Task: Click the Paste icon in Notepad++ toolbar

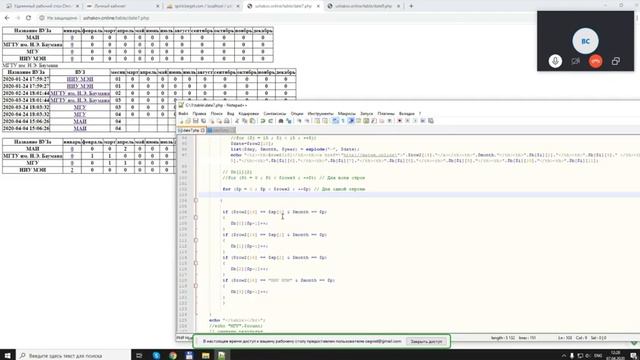Action: pyautogui.click(x=252, y=121)
